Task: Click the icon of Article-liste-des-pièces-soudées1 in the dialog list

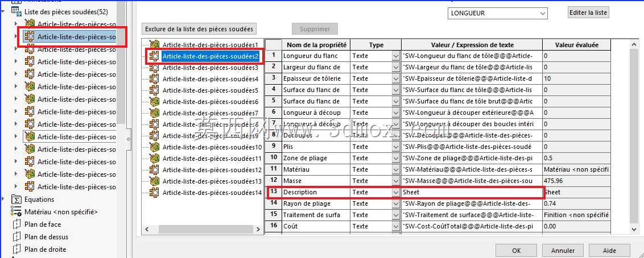Action: [154, 44]
